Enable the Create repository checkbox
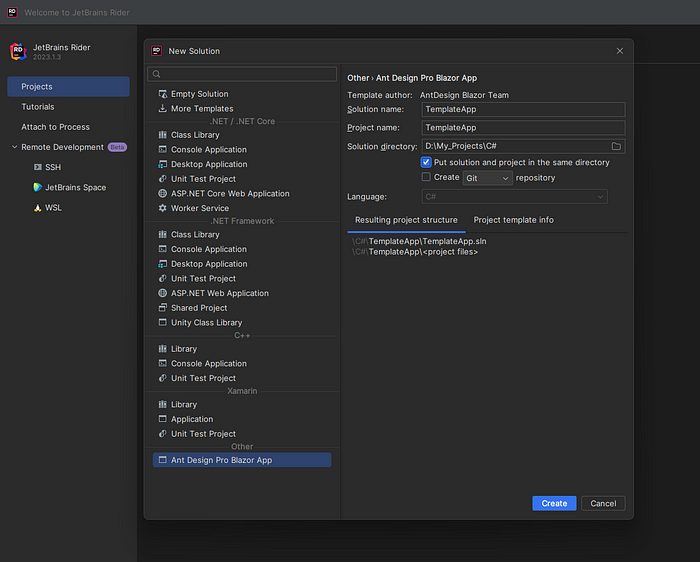Screen dimensions: 700x562 click(x=426, y=177)
